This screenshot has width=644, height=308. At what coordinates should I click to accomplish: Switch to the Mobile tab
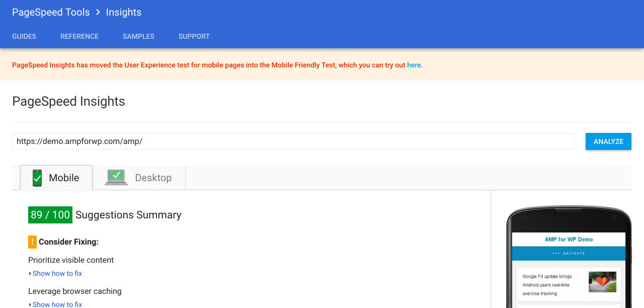point(56,178)
